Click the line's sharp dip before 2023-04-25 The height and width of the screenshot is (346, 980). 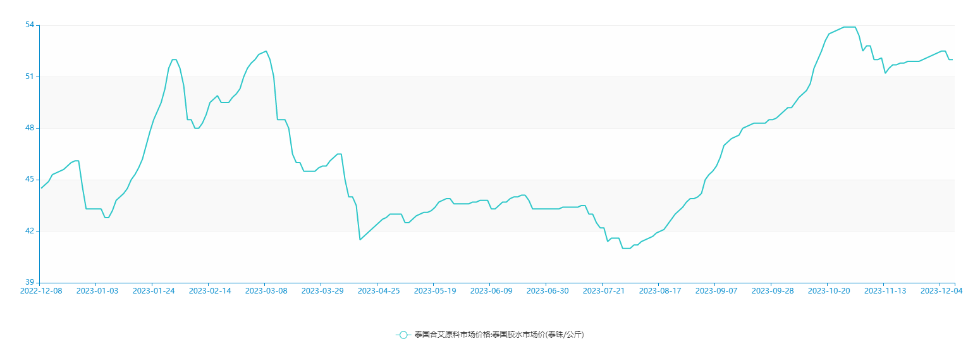(x=360, y=239)
